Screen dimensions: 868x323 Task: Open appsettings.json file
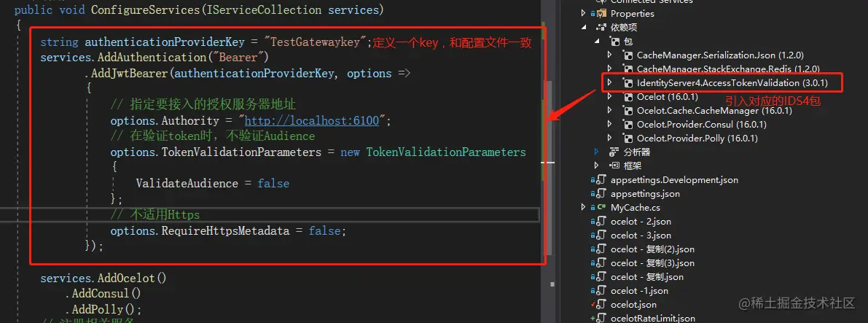pyautogui.click(x=645, y=193)
